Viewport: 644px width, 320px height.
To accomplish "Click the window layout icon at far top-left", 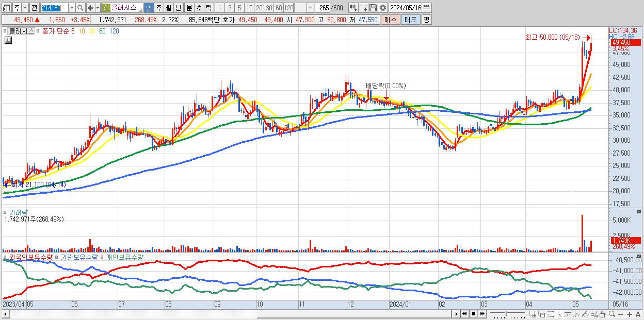I will pyautogui.click(x=6, y=8).
